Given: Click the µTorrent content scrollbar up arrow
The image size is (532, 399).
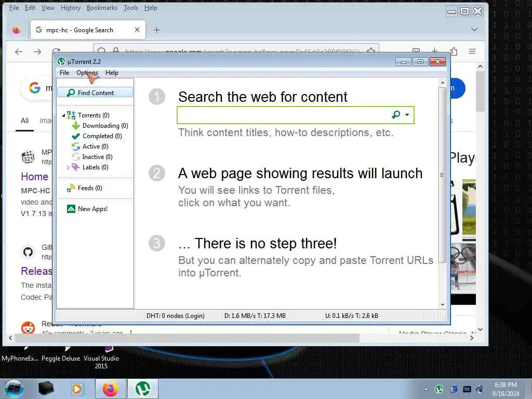Looking at the screenshot, I should pos(442,82).
